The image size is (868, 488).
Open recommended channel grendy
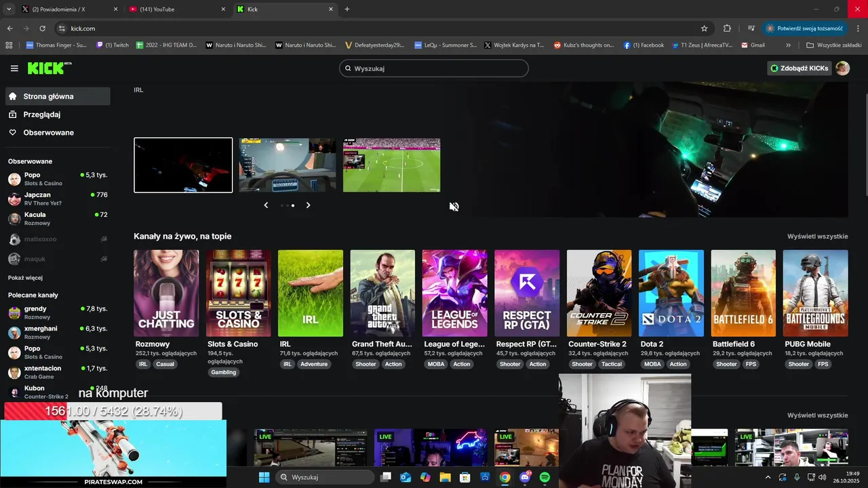(x=58, y=312)
